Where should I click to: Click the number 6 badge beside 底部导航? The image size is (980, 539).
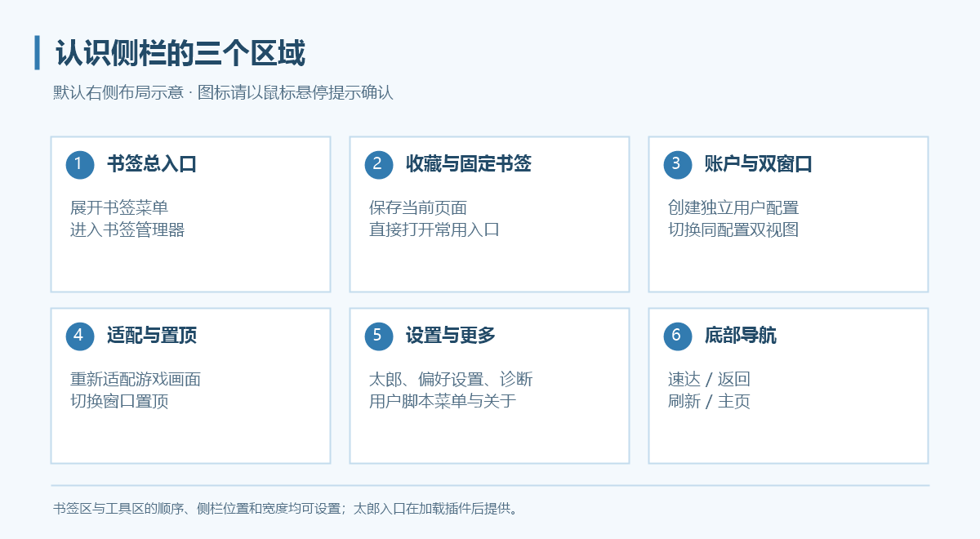click(x=678, y=336)
